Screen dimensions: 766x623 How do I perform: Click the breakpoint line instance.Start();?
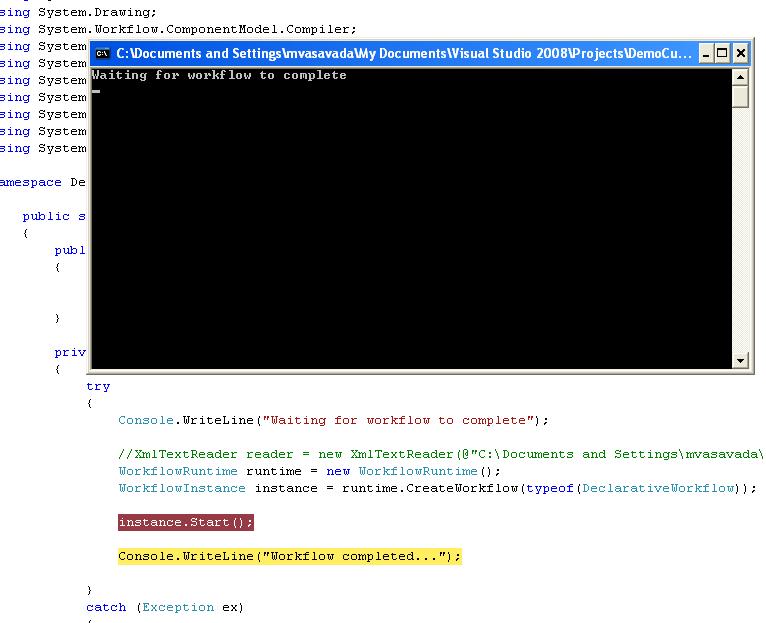[186, 522]
